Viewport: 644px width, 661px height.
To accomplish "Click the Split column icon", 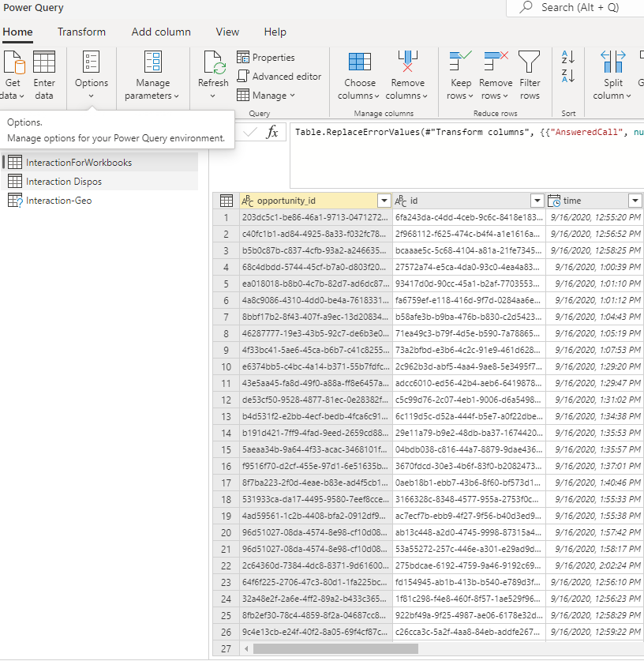I will pos(613,62).
